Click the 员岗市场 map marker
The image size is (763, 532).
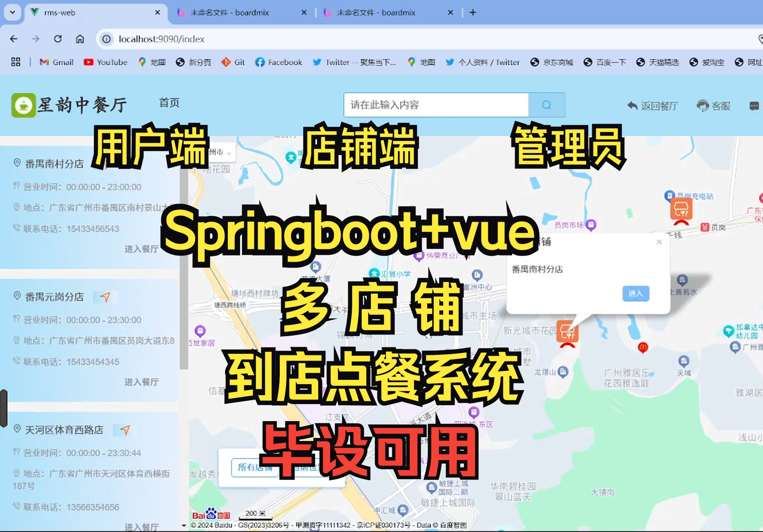point(590,225)
